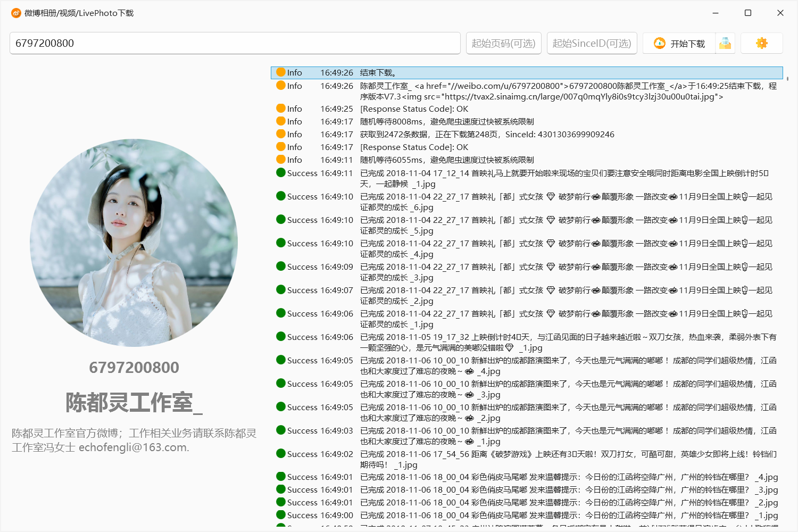Select the log row 随机等待6055ms
Image resolution: width=798 pixels, height=532 pixels.
pyautogui.click(x=527, y=160)
